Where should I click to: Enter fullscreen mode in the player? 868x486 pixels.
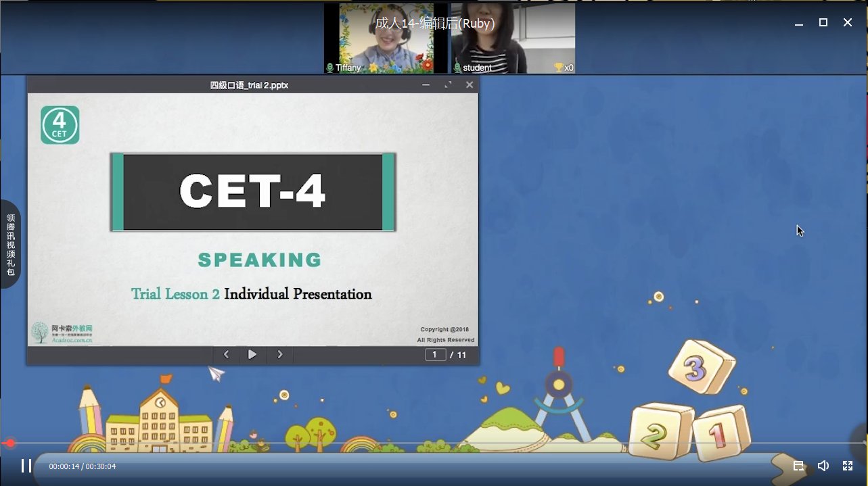pos(847,466)
